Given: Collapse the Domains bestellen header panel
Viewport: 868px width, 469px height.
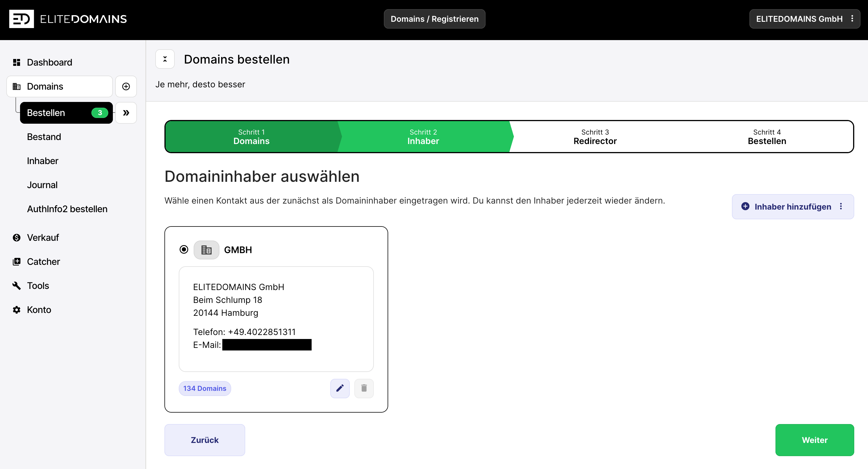Looking at the screenshot, I should [165, 59].
